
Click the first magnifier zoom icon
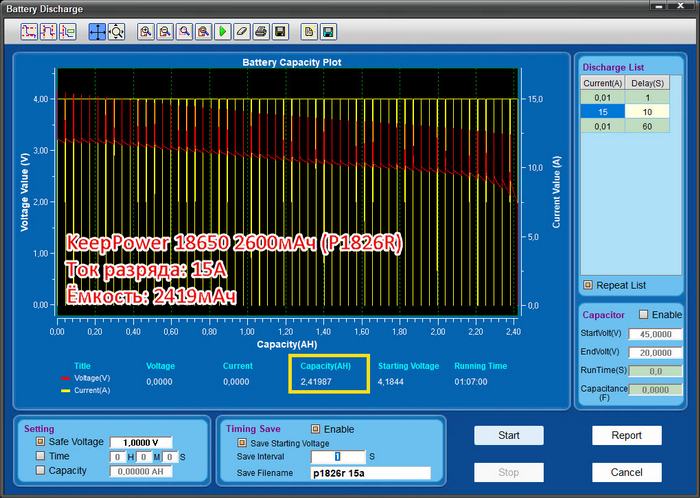pos(147,32)
